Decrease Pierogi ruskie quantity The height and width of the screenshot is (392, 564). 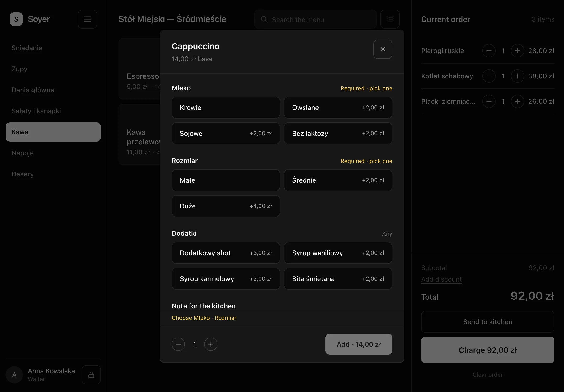click(489, 51)
